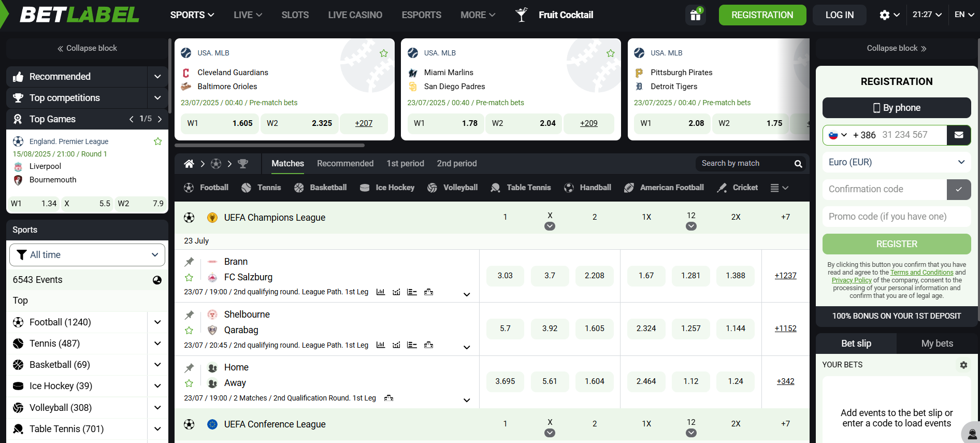The image size is (980, 443).
Task: Pin the Brann vs FC Salzburg match
Action: [190, 262]
